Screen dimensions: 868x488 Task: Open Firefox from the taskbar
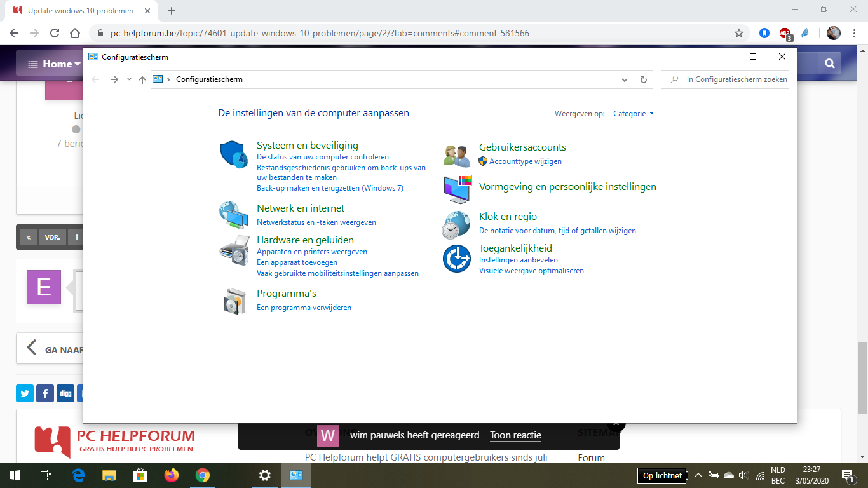point(172,475)
